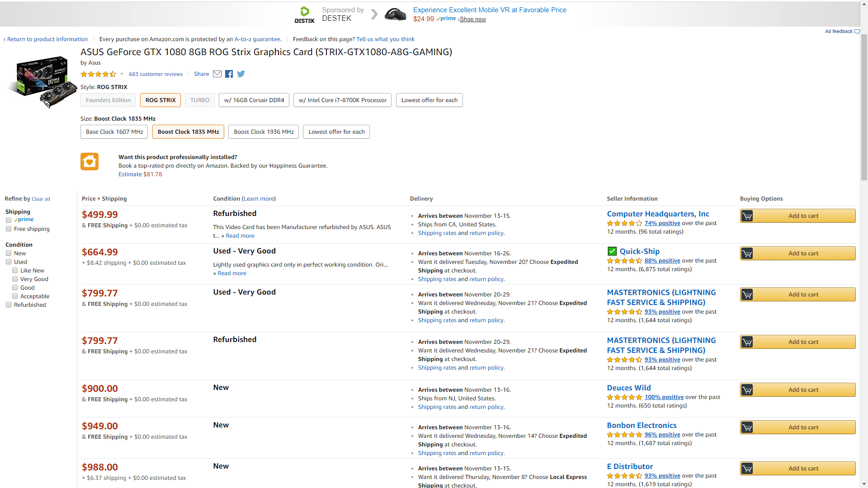Open the 683 customer reviews link
The height and width of the screenshot is (488, 868).
[156, 74]
